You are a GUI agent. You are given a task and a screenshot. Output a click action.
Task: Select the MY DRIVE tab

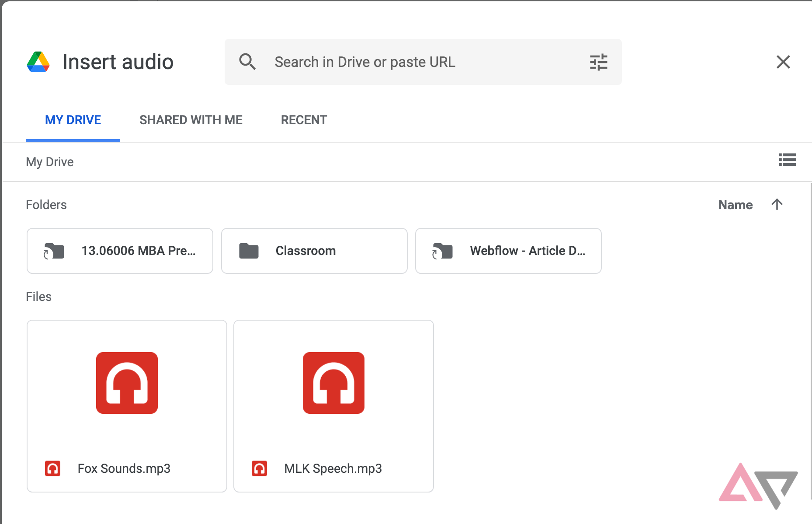click(x=73, y=119)
